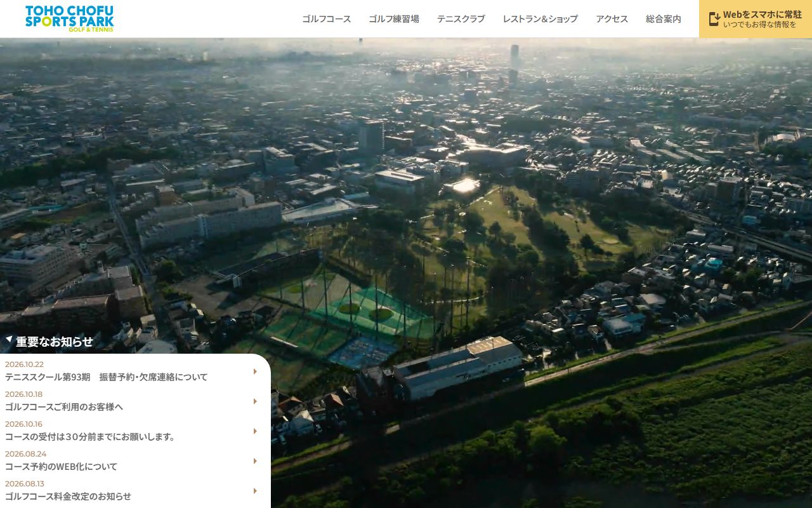The height and width of the screenshot is (508, 812).
Task: Open the アクセス page
Action: [612, 19]
